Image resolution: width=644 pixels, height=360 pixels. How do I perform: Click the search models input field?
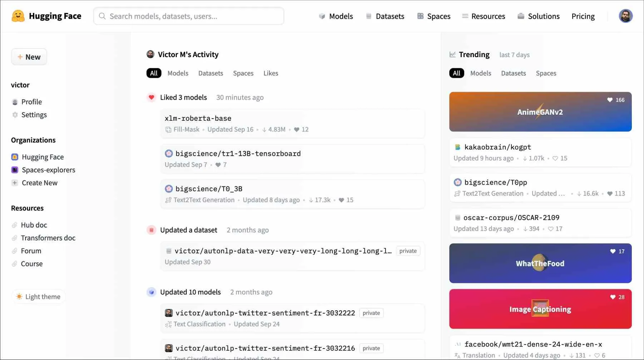coord(189,16)
